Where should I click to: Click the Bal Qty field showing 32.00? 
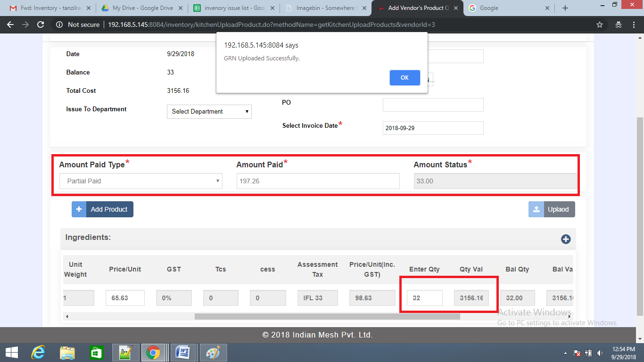(x=518, y=298)
